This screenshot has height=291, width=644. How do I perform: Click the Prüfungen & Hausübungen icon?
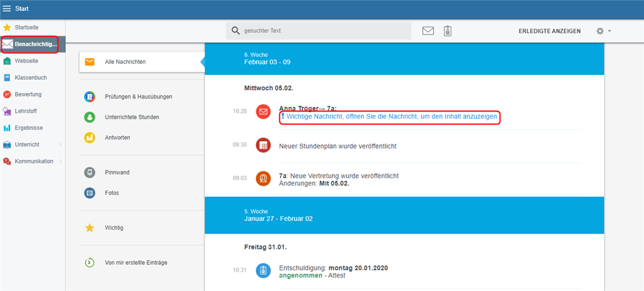(x=90, y=97)
